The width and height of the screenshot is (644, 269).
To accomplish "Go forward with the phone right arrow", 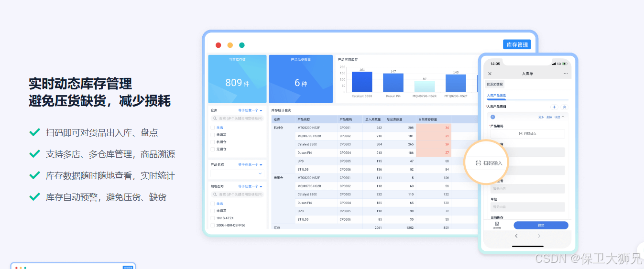I will coord(539,236).
